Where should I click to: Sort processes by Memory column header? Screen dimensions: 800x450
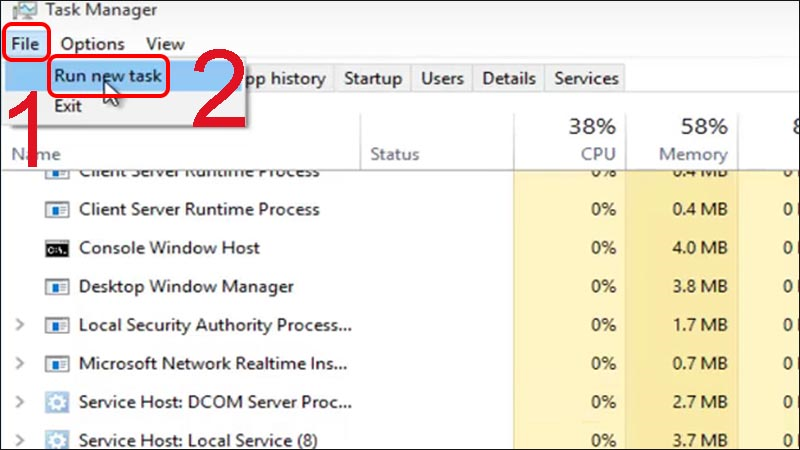click(692, 140)
